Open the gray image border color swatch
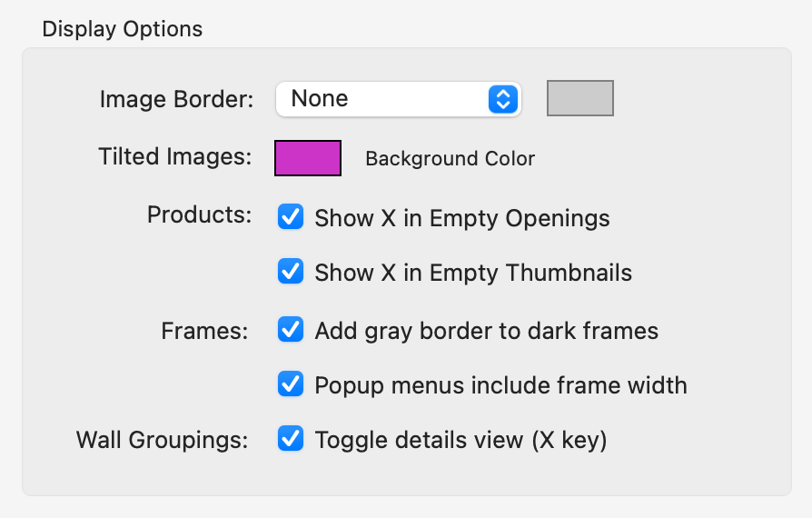Screen dimensions: 812x518 pos(579,98)
